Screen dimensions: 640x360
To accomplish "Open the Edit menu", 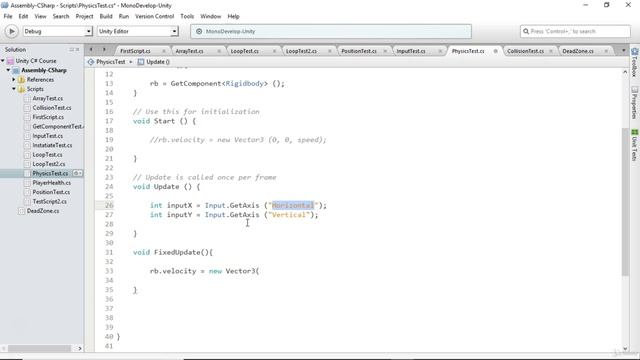I will pyautogui.click(x=23, y=16).
